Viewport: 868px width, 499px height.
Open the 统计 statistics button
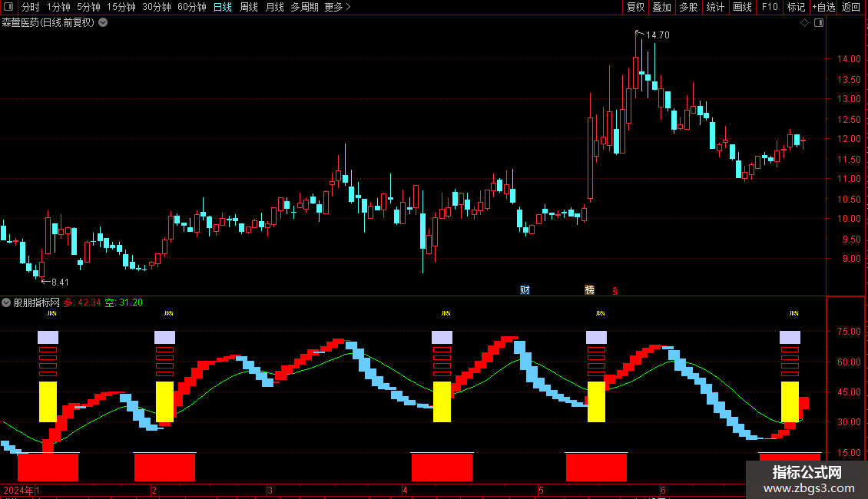click(x=715, y=7)
